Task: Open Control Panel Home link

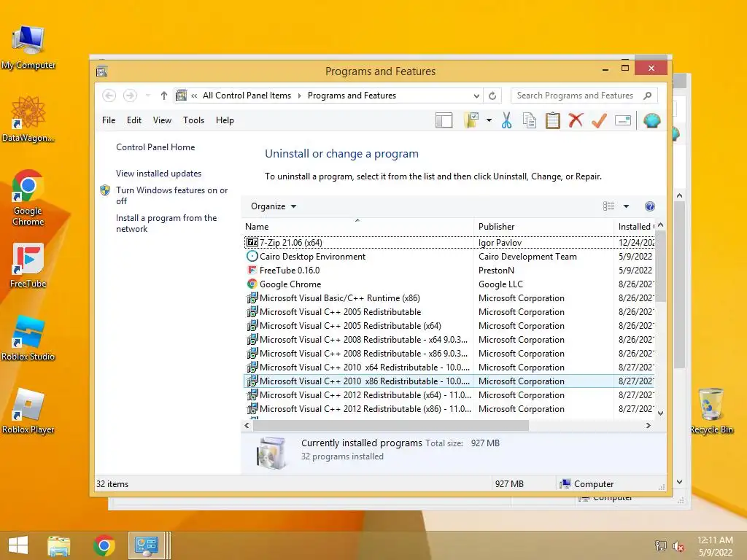Action: pyautogui.click(x=155, y=147)
